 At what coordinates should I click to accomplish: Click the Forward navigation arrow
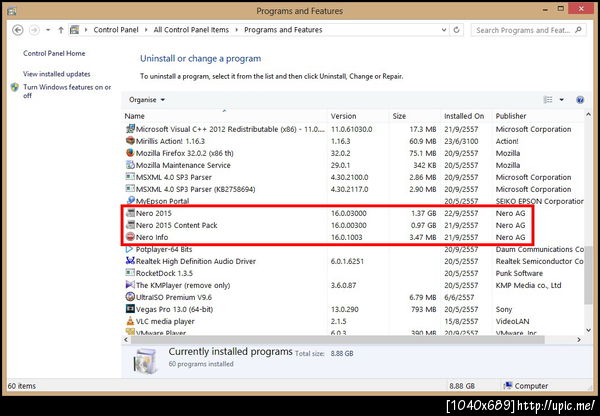[34, 30]
